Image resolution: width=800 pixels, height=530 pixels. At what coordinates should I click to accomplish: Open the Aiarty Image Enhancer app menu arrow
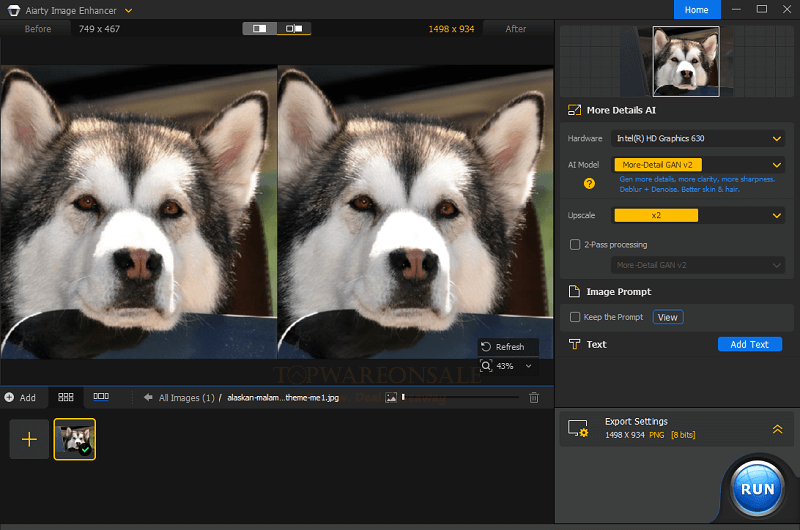[x=129, y=10]
